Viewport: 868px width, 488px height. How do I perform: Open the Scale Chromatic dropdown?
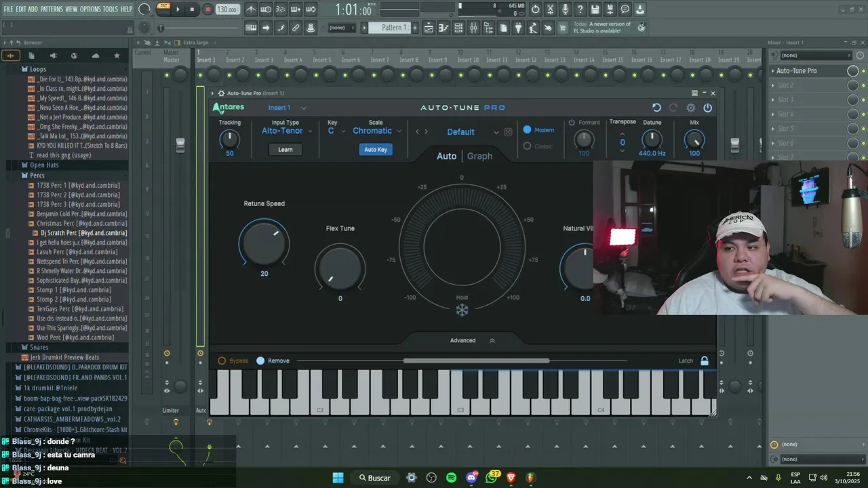click(x=377, y=131)
